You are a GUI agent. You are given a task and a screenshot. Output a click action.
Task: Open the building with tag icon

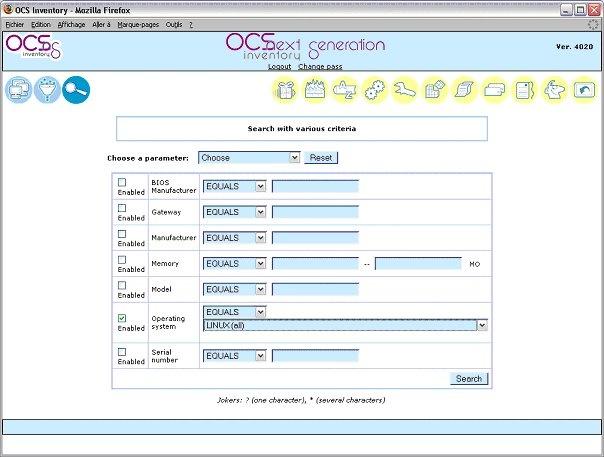point(435,90)
